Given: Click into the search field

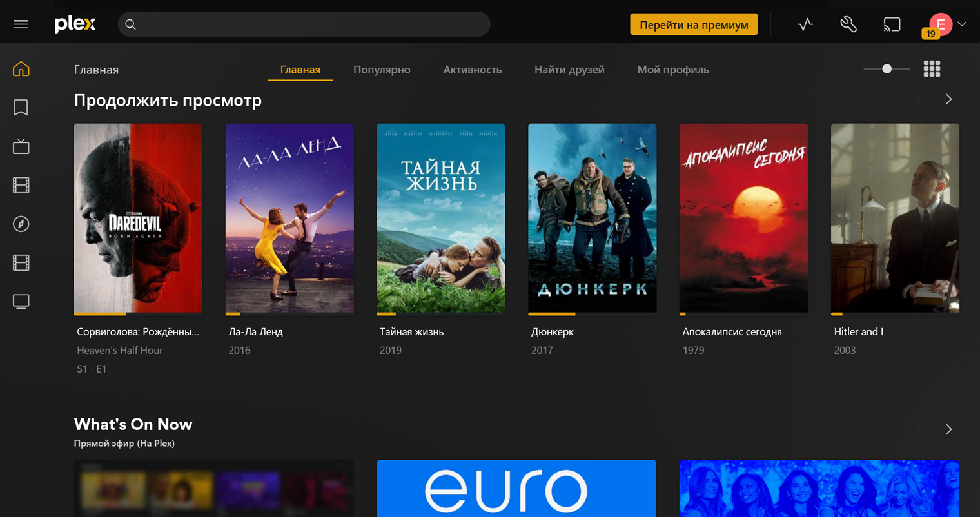Looking at the screenshot, I should pyautogui.click(x=304, y=24).
